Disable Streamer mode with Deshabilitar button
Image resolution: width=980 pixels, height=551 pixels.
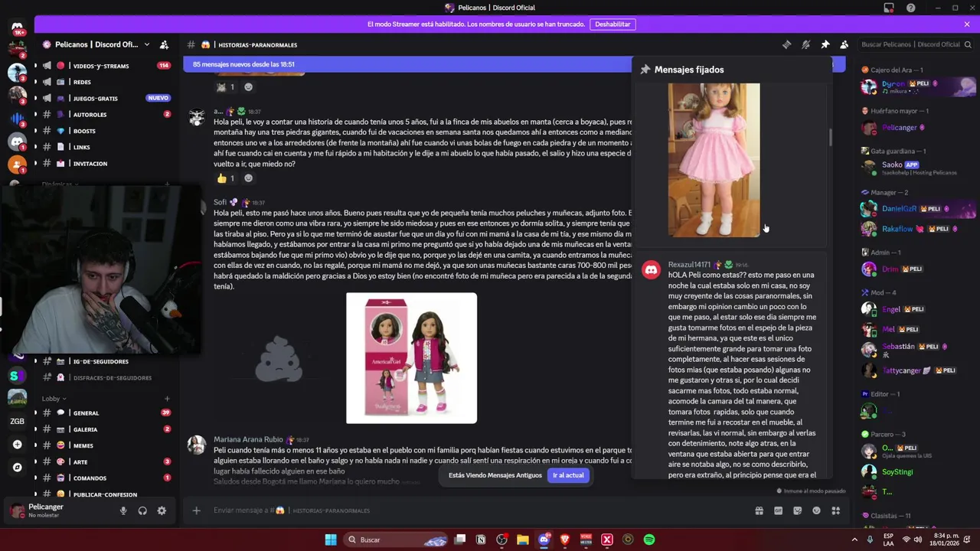pyautogui.click(x=612, y=24)
